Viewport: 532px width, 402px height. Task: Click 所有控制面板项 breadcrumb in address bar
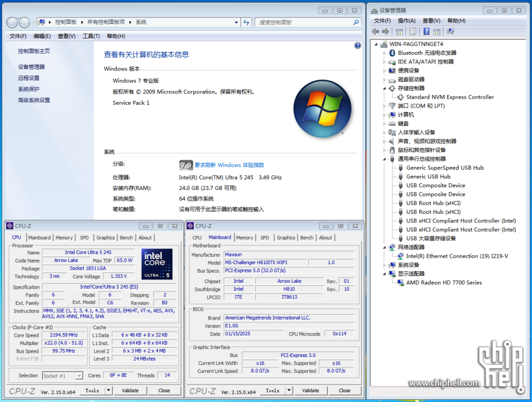point(106,22)
